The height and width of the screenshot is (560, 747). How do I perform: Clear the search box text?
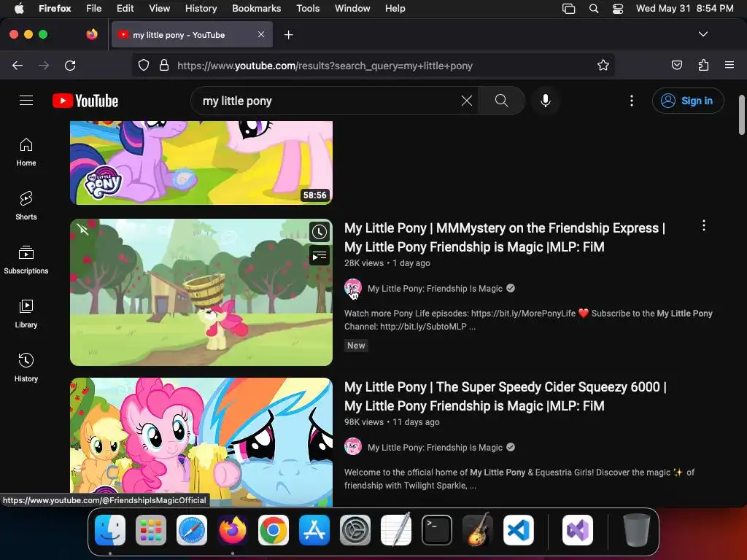(466, 101)
